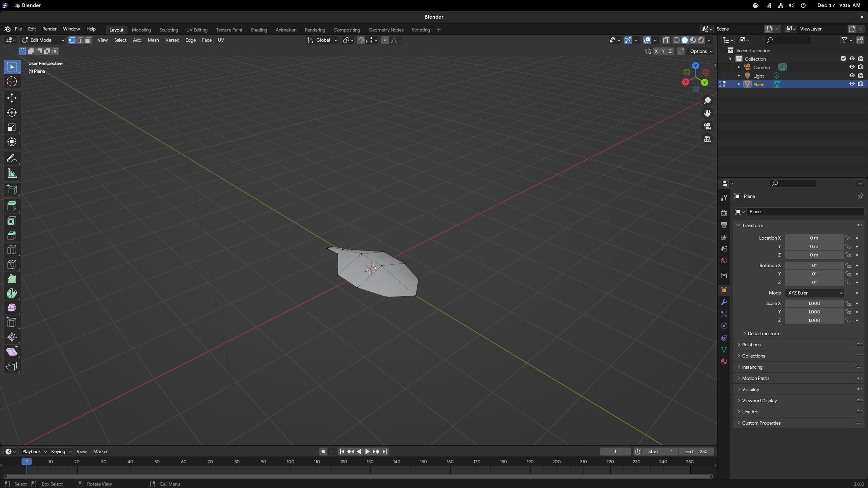Click the Zoom viewport icon
Viewport: 868px width, 488px height.
(707, 101)
